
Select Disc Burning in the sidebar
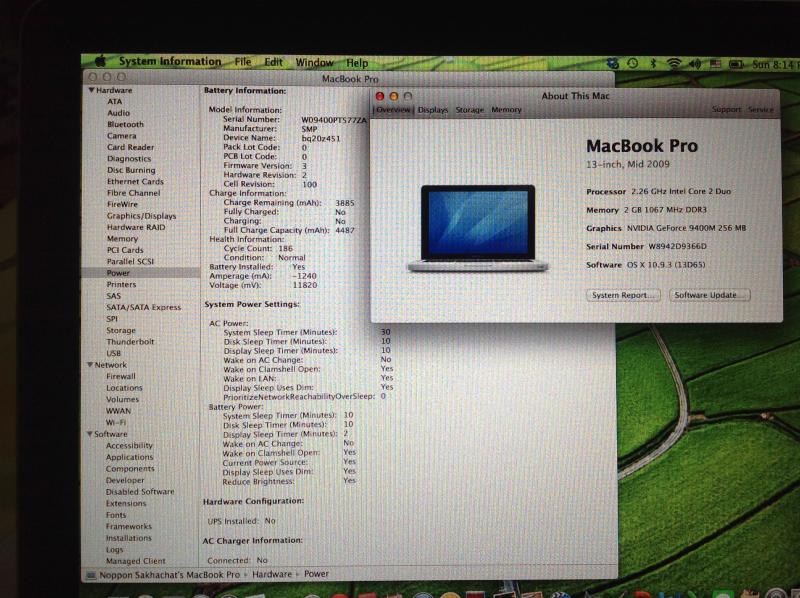pyautogui.click(x=131, y=170)
